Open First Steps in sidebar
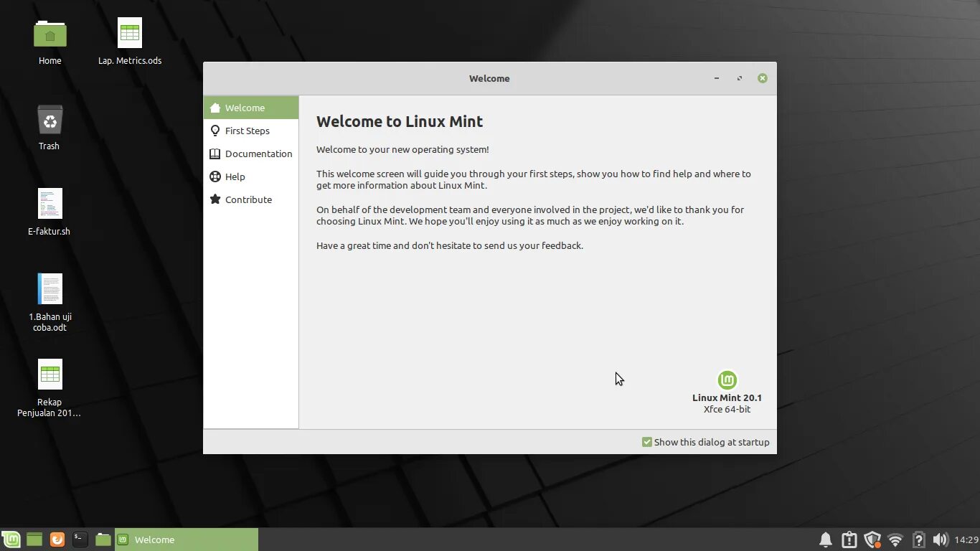 pos(251,131)
